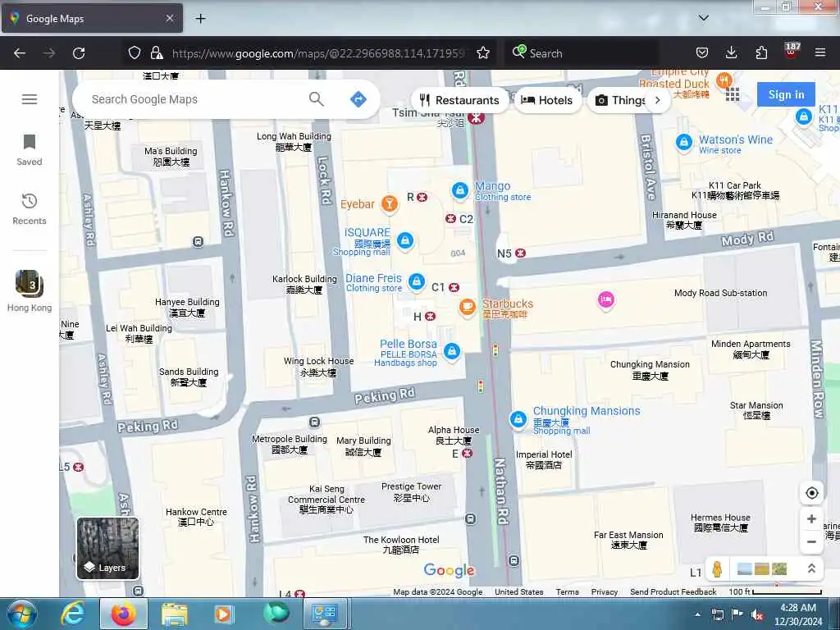Show more category chips with arrow

658,100
